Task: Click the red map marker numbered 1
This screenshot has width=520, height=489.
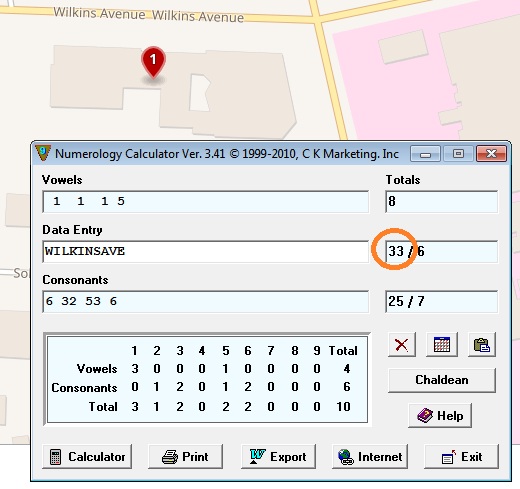Action: click(x=153, y=62)
